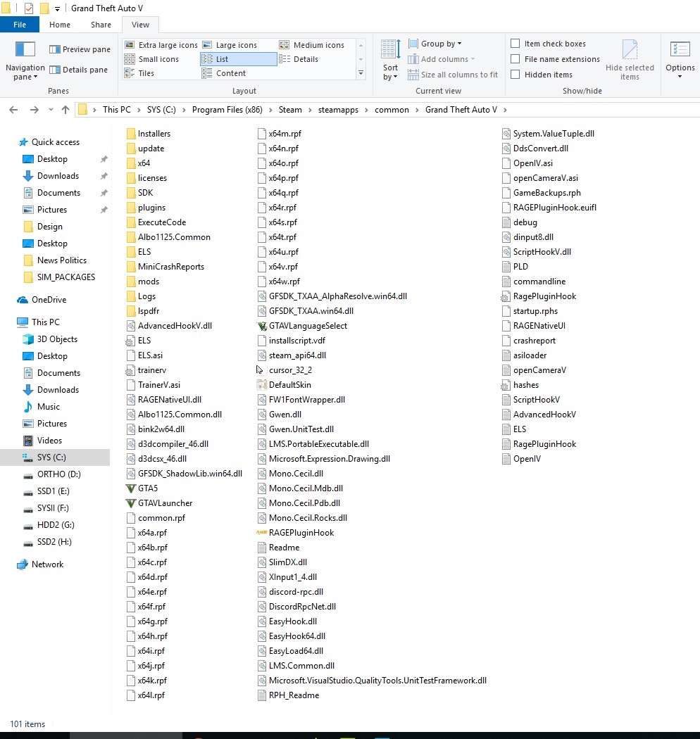This screenshot has width=700, height=739.
Task: Select the List layout option
Action: pyautogui.click(x=238, y=59)
